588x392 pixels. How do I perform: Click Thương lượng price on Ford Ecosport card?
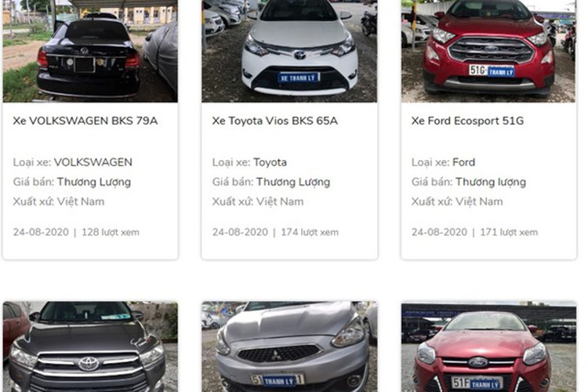click(x=491, y=183)
